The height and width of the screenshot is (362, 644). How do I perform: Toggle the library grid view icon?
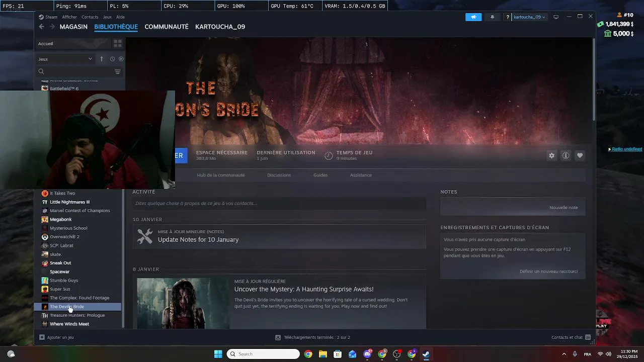click(118, 44)
